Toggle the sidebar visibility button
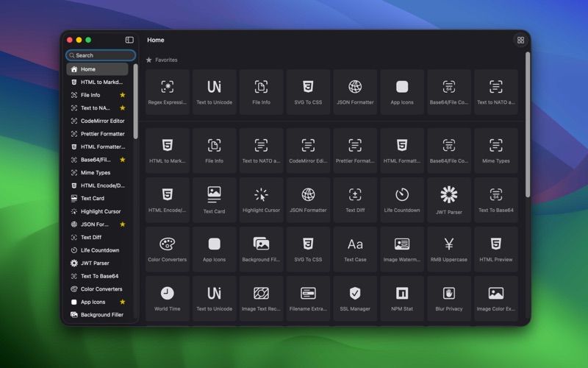 coord(129,40)
